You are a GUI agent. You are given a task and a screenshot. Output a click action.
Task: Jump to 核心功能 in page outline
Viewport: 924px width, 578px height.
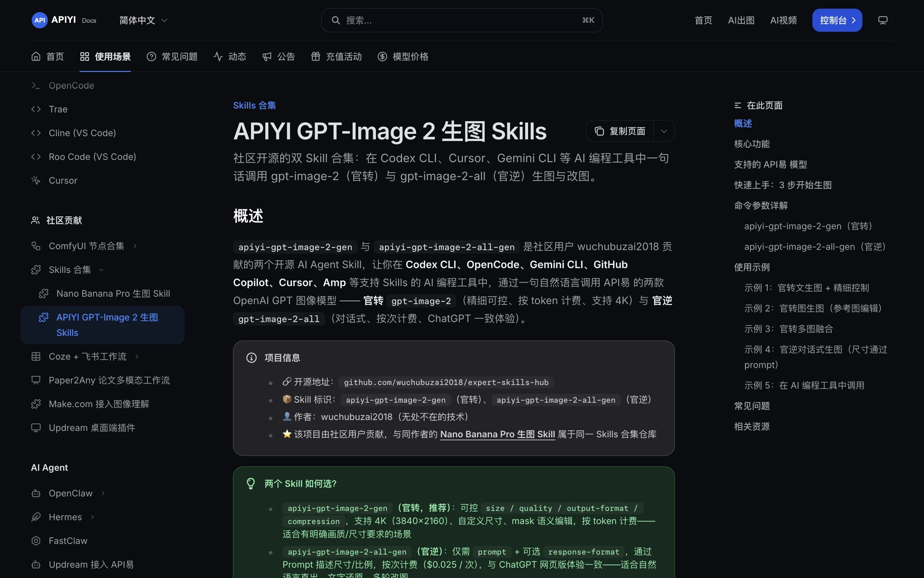coord(752,144)
